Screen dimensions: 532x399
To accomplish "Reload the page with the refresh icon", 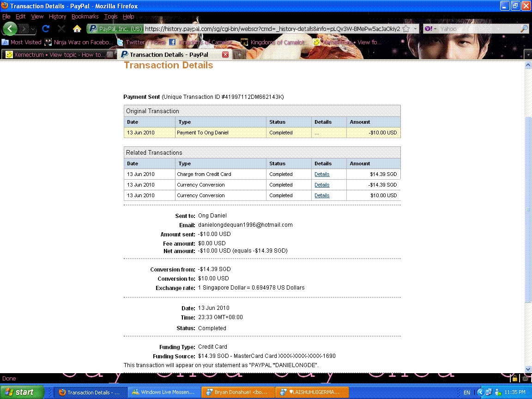I will point(46,29).
